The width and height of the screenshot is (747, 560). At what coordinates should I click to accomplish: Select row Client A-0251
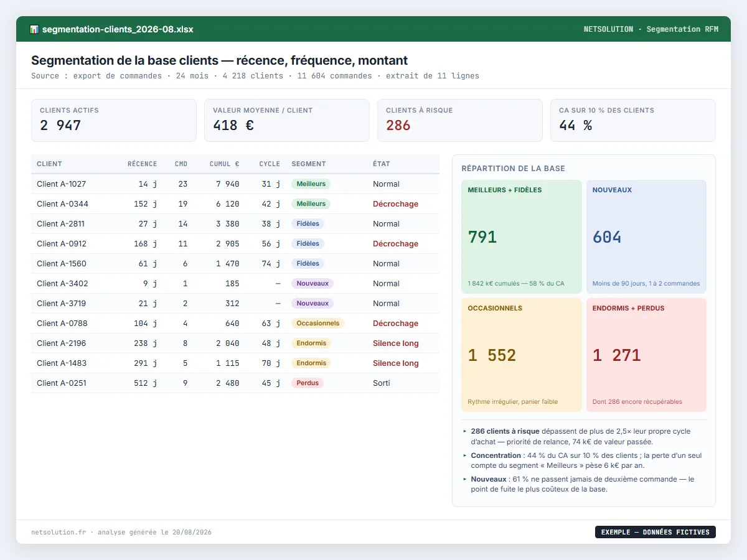[x=235, y=383]
